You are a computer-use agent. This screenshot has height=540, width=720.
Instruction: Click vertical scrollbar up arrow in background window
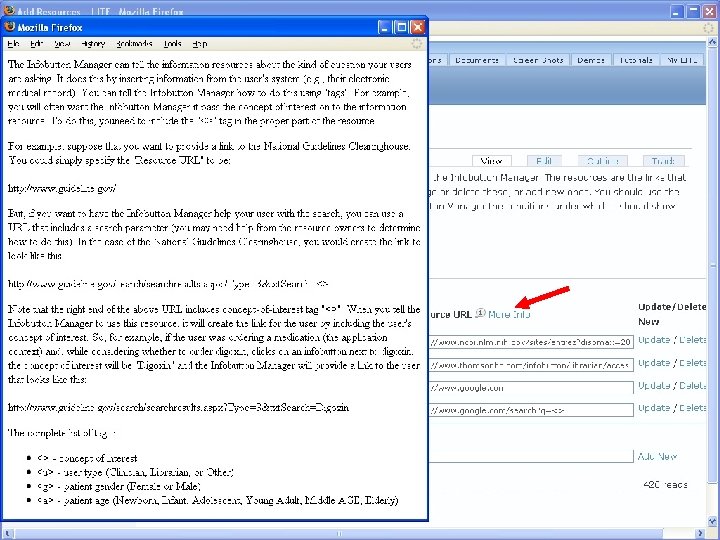coord(712,42)
